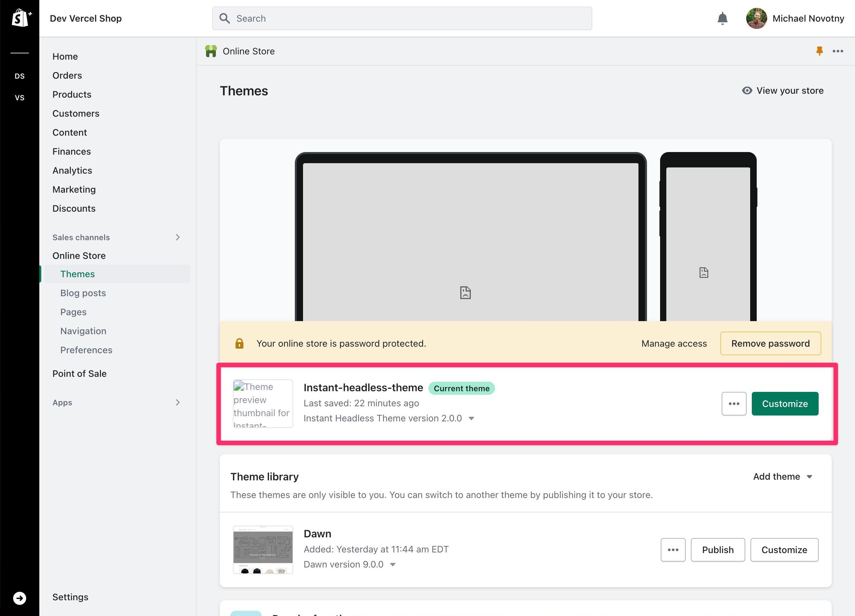This screenshot has width=855, height=616.
Task: Open the ellipsis overflow menu top right
Action: pyautogui.click(x=838, y=51)
